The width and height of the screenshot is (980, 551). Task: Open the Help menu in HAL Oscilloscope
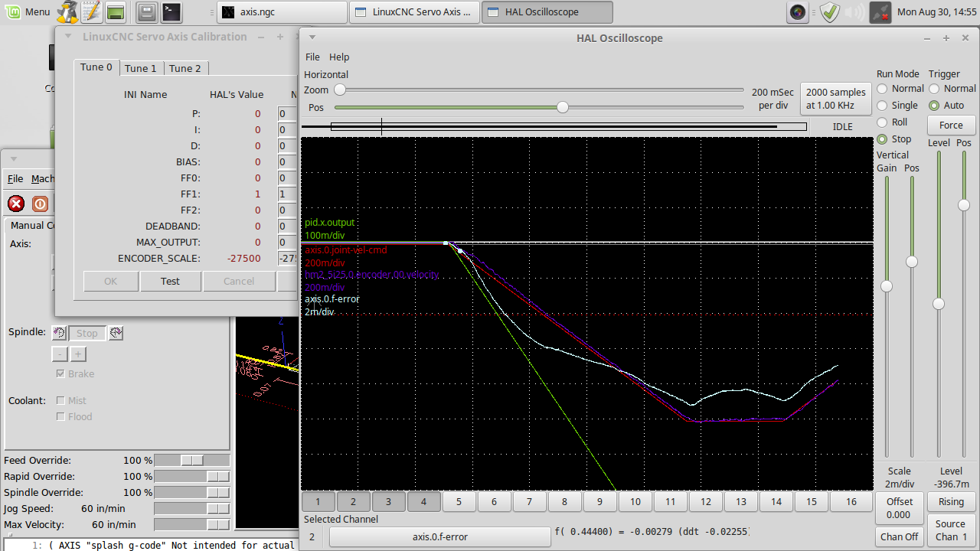pos(339,57)
